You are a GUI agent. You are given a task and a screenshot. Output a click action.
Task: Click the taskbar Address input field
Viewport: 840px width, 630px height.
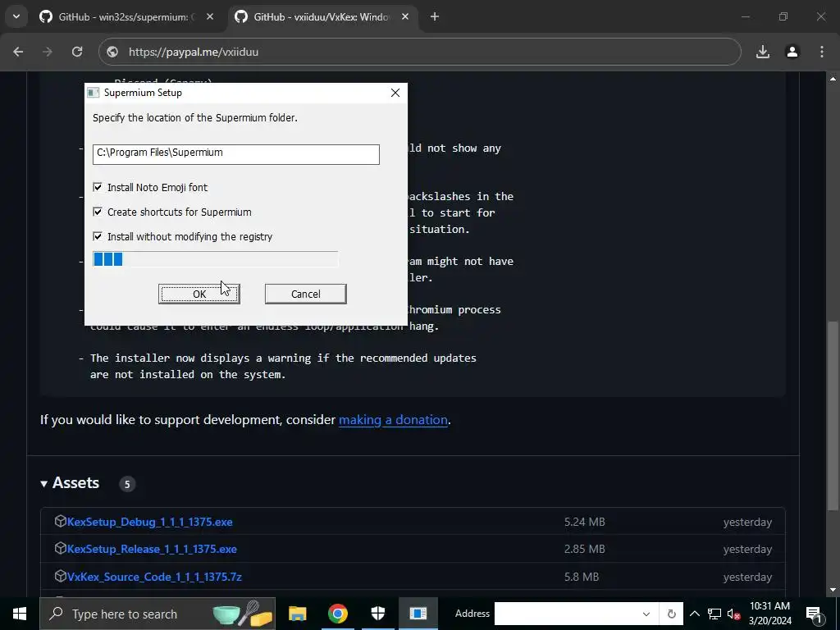point(568,614)
